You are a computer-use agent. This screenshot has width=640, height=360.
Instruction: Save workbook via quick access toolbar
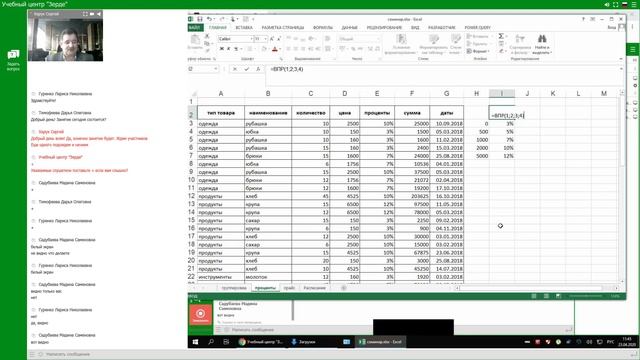pos(200,19)
